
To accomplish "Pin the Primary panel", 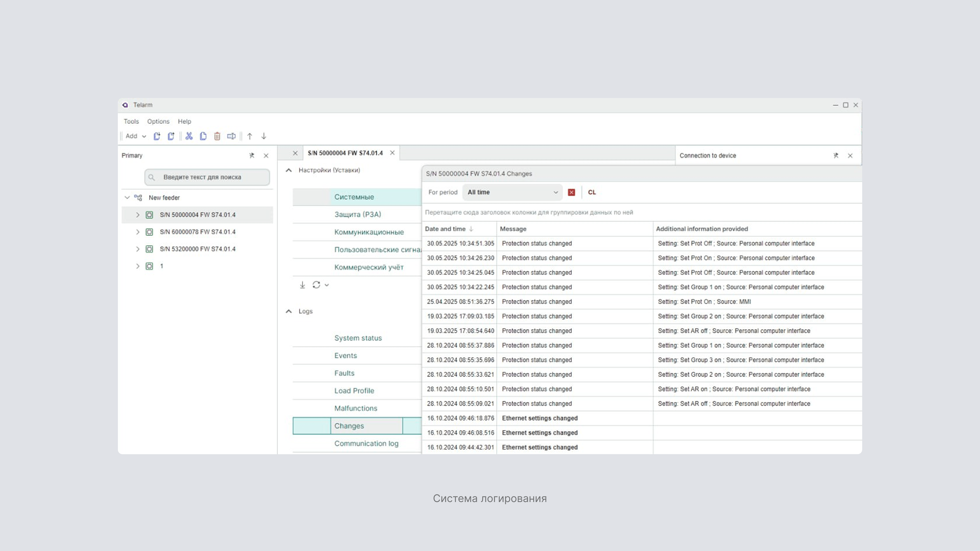I will (x=251, y=155).
